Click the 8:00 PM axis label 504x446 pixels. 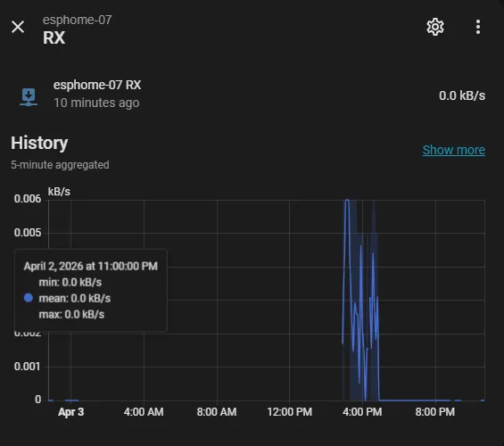[x=435, y=411]
